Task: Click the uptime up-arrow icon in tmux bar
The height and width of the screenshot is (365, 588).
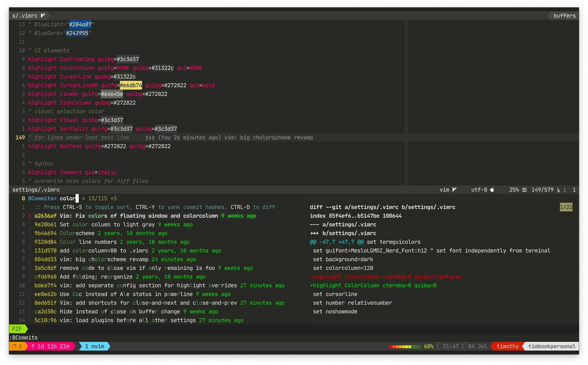Action: coord(33,346)
